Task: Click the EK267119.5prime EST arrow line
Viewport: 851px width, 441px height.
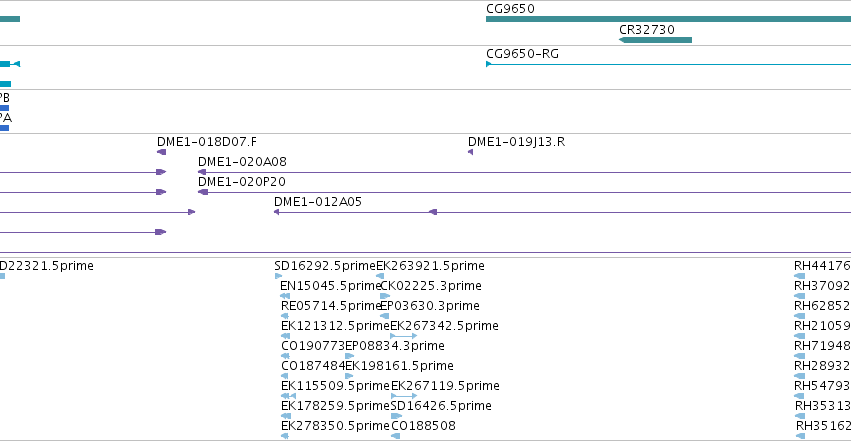Action: 404,396
